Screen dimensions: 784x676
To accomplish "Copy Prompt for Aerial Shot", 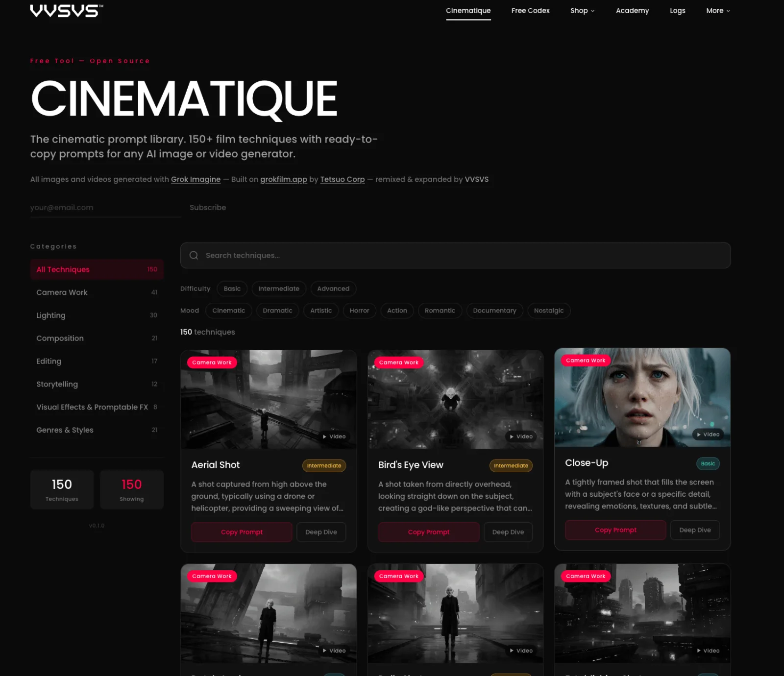I will (x=242, y=532).
